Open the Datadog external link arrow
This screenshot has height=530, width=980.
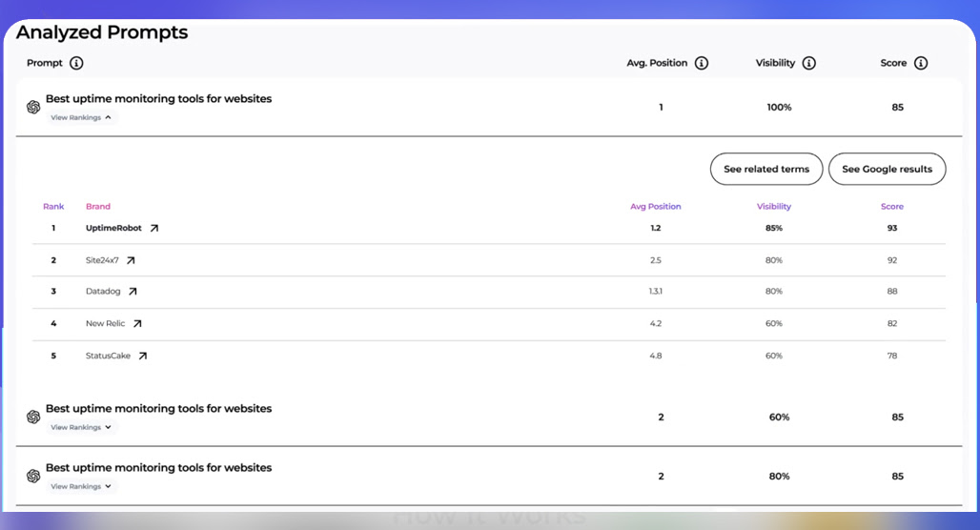point(133,292)
